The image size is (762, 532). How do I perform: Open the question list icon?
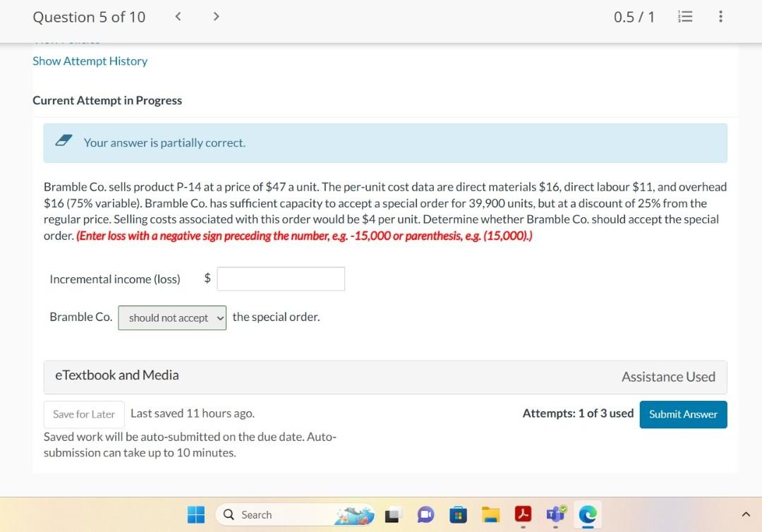[684, 17]
